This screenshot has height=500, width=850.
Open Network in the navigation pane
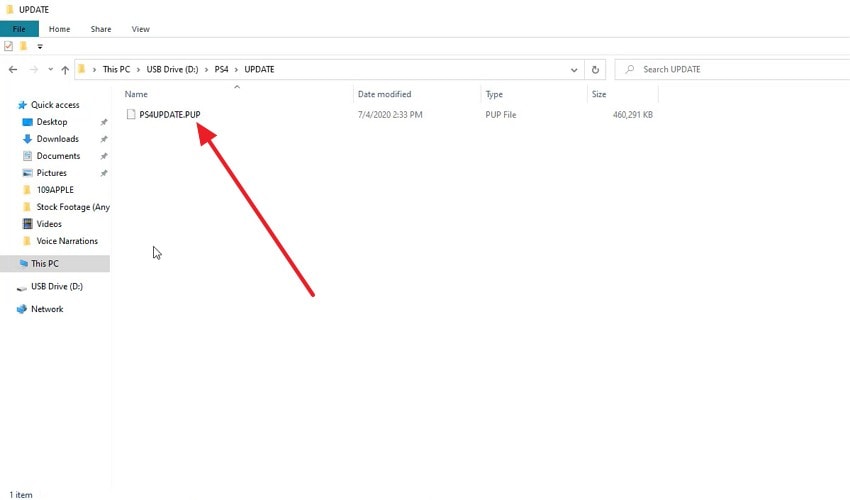(47, 309)
